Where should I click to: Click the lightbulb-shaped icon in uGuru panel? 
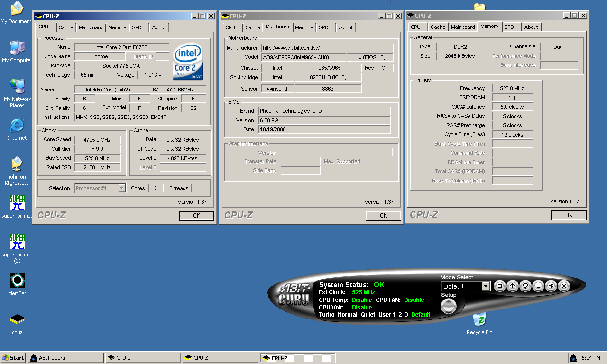tap(525, 286)
